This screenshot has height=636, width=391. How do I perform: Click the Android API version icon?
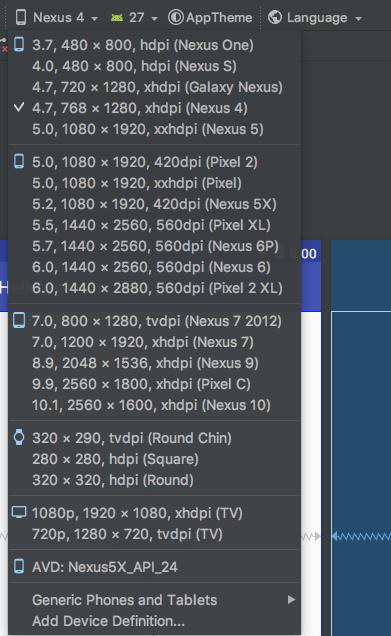coord(117,18)
